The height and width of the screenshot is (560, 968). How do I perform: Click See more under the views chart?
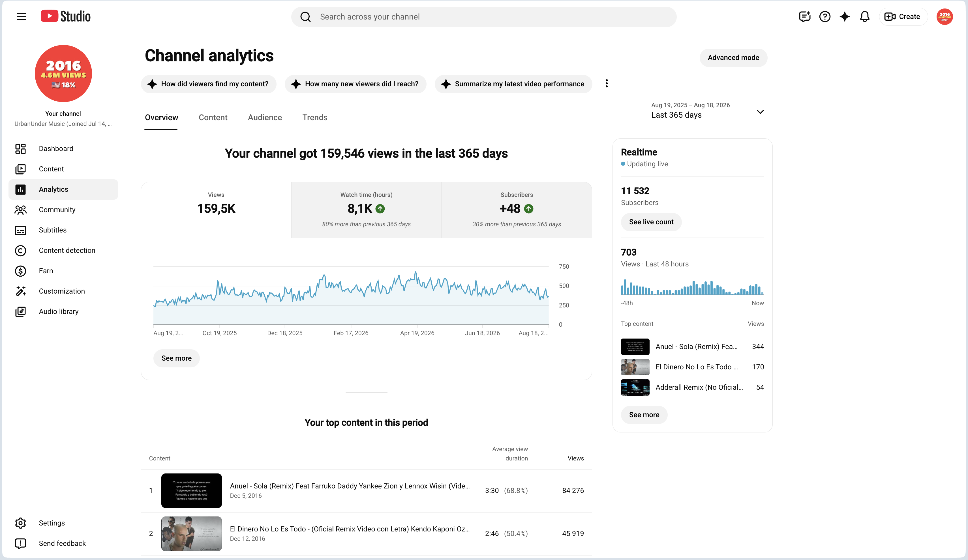point(176,358)
